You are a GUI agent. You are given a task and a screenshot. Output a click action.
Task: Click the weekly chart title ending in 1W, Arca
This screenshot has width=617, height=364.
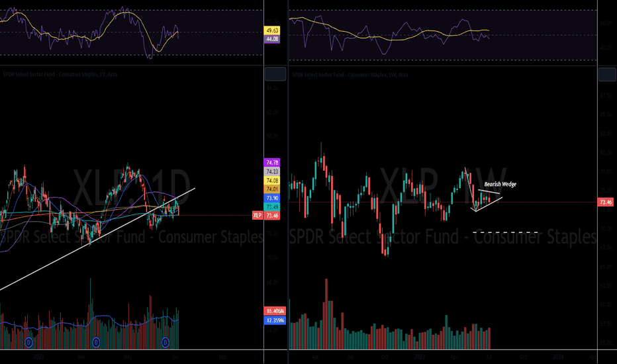[350, 75]
